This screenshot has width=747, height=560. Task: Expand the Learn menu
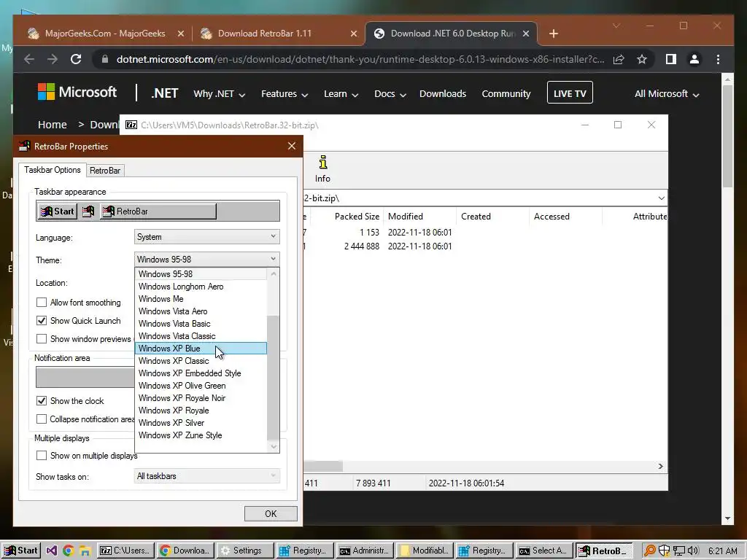tap(341, 94)
